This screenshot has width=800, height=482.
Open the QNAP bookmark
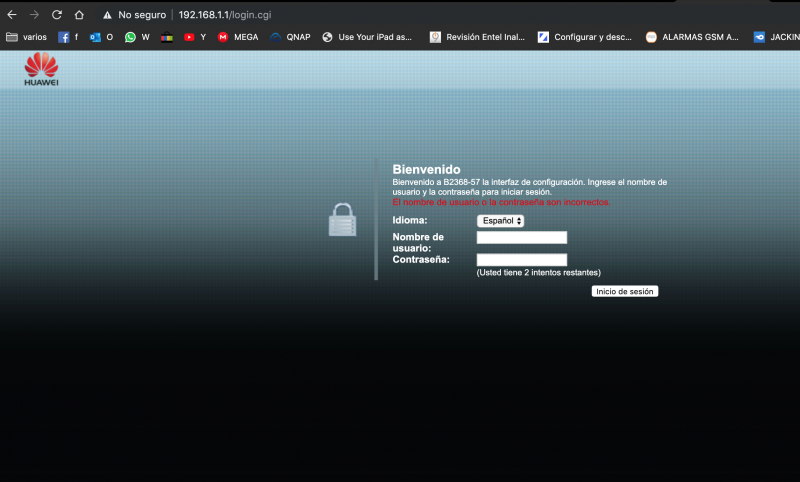(290, 37)
